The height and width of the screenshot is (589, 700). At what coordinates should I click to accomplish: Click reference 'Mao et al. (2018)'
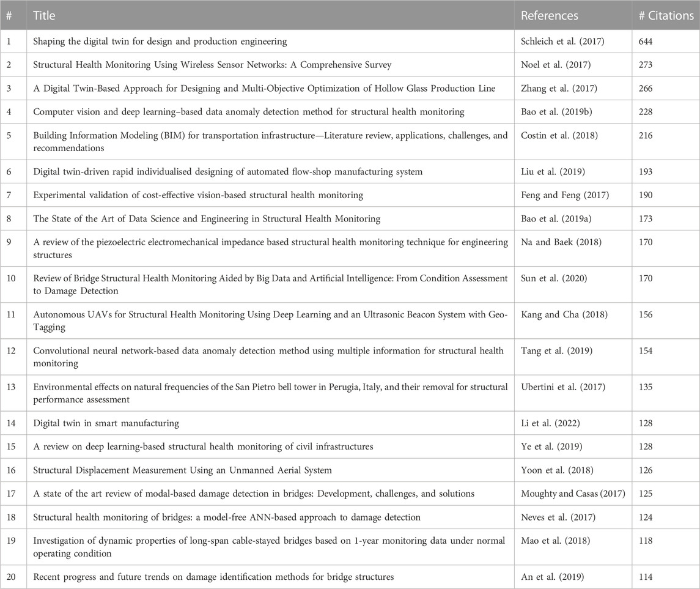[555, 541]
